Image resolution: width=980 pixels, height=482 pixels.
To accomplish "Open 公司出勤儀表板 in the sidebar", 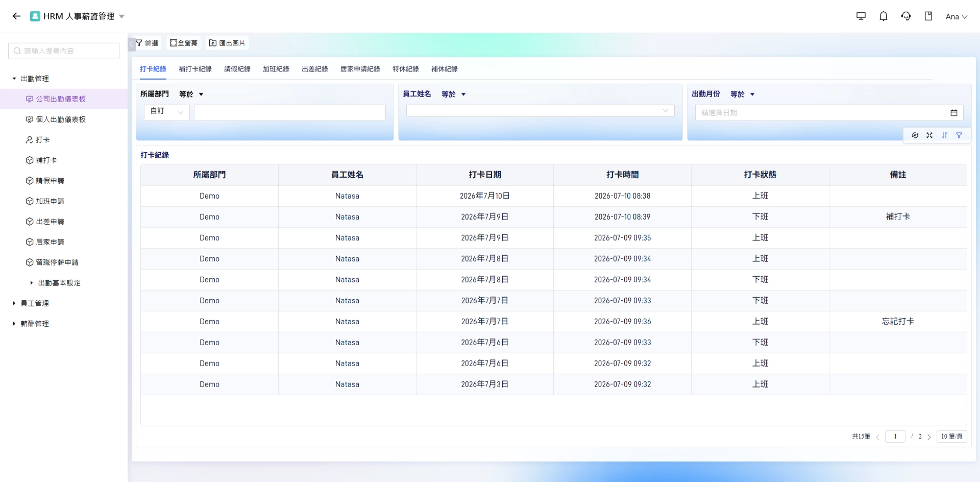I will coord(64,99).
